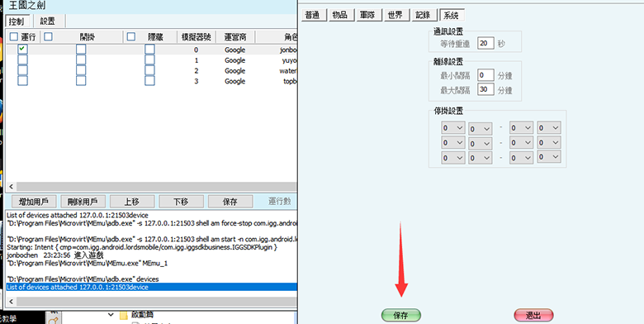Toggle the 運行 header select-all checkbox

pyautogui.click(x=14, y=36)
